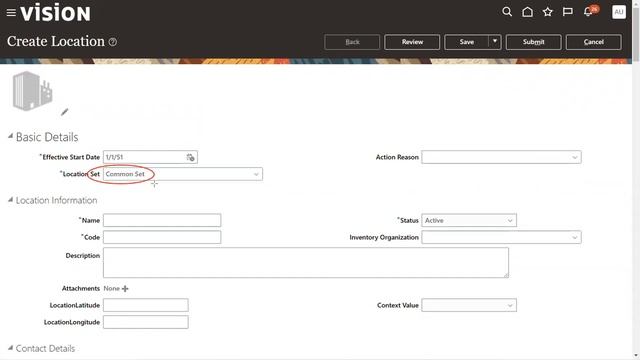Click the disabled Back button
This screenshot has height=360, width=640.
point(352,42)
